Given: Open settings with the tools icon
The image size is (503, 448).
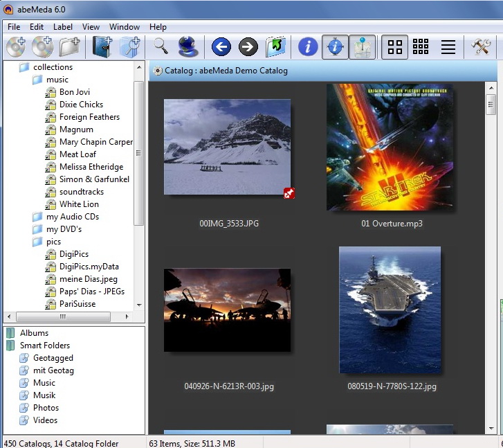Looking at the screenshot, I should (x=480, y=47).
